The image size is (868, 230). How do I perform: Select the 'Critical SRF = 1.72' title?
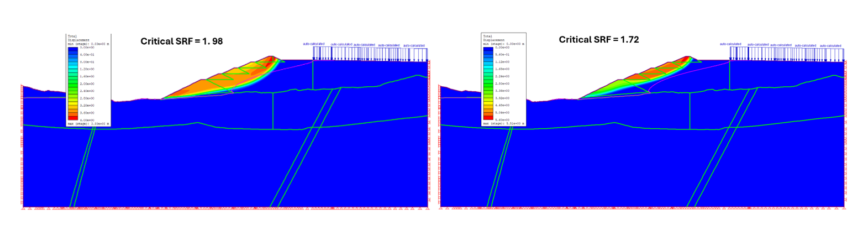(x=599, y=40)
